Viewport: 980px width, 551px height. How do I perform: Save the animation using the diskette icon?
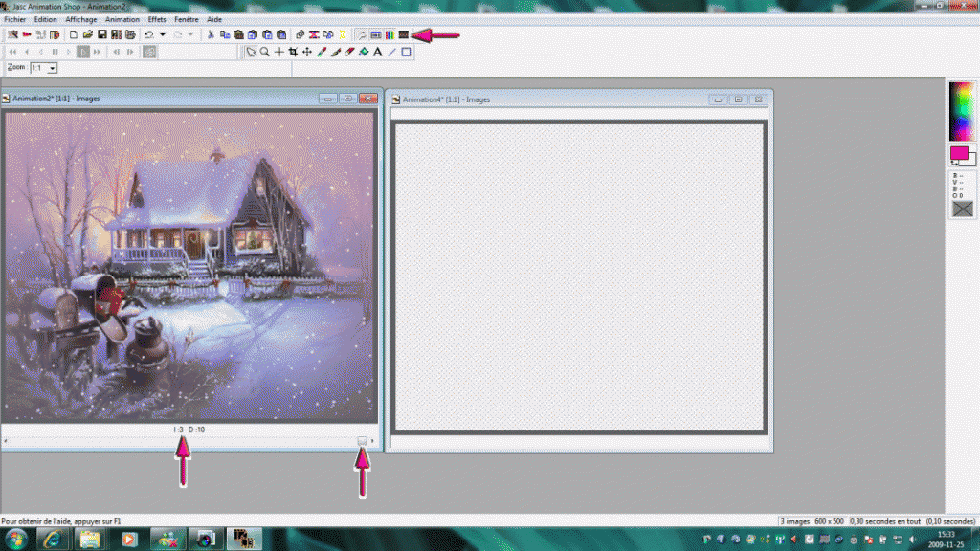click(x=101, y=35)
